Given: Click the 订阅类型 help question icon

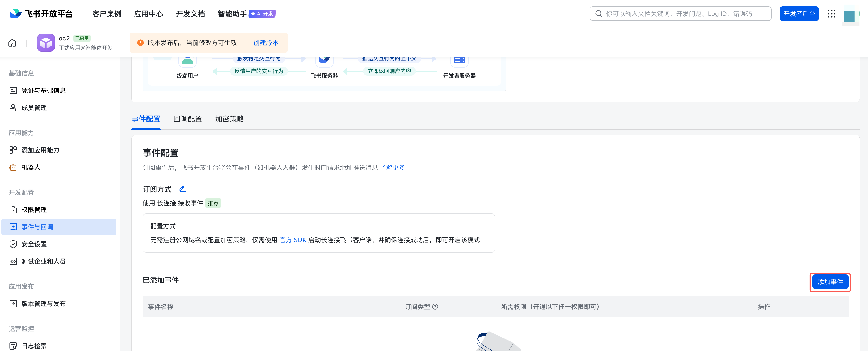Looking at the screenshot, I should pyautogui.click(x=435, y=306).
